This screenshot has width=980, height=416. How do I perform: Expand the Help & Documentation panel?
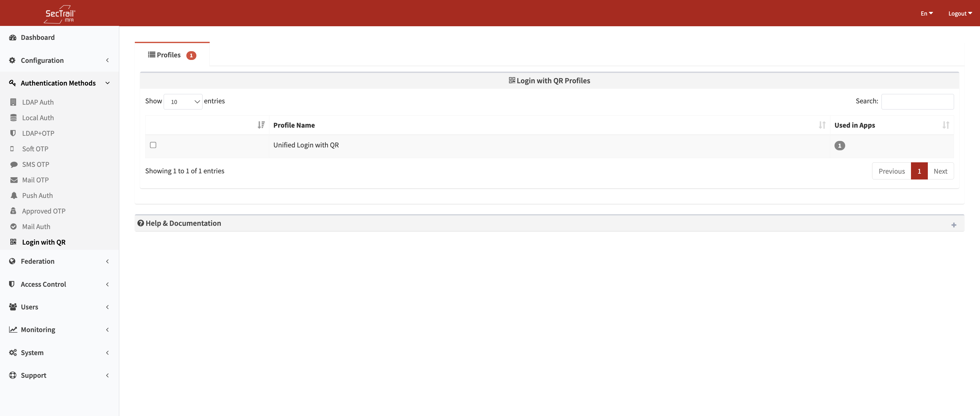[x=953, y=225]
